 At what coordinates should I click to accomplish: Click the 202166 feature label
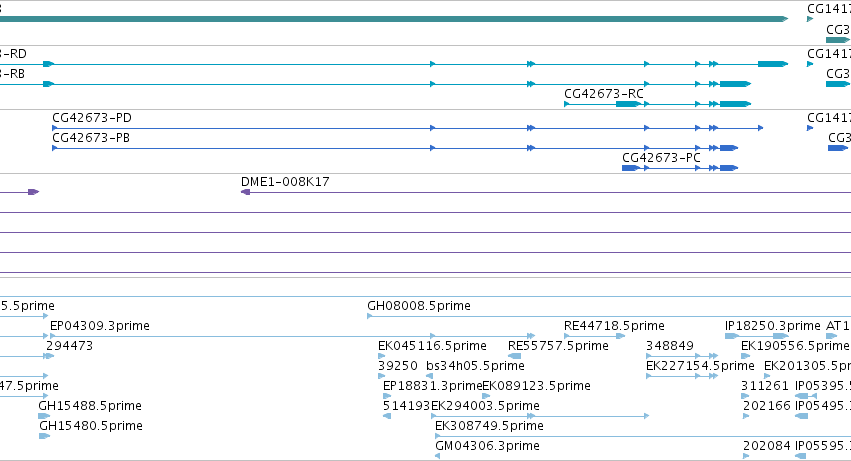click(x=767, y=406)
